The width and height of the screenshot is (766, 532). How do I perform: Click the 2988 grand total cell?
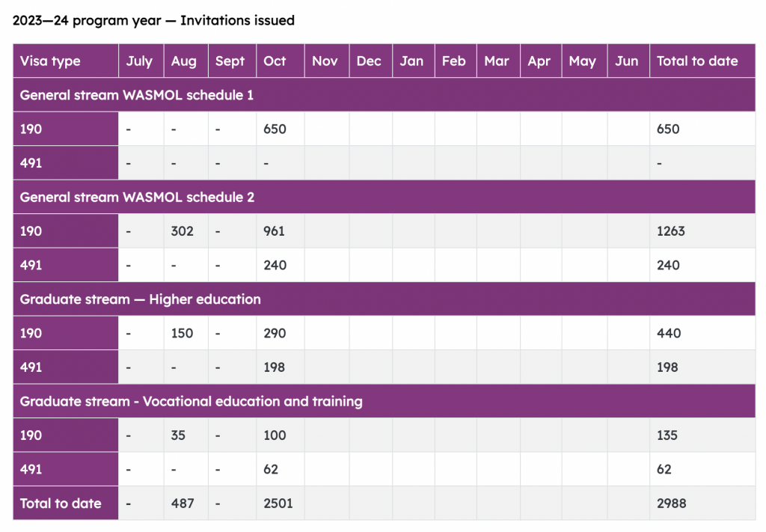pyautogui.click(x=672, y=504)
